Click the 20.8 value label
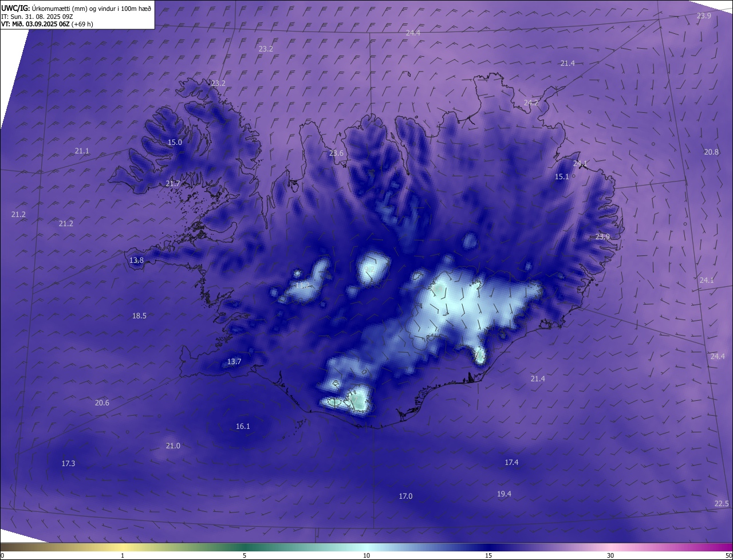 711,152
